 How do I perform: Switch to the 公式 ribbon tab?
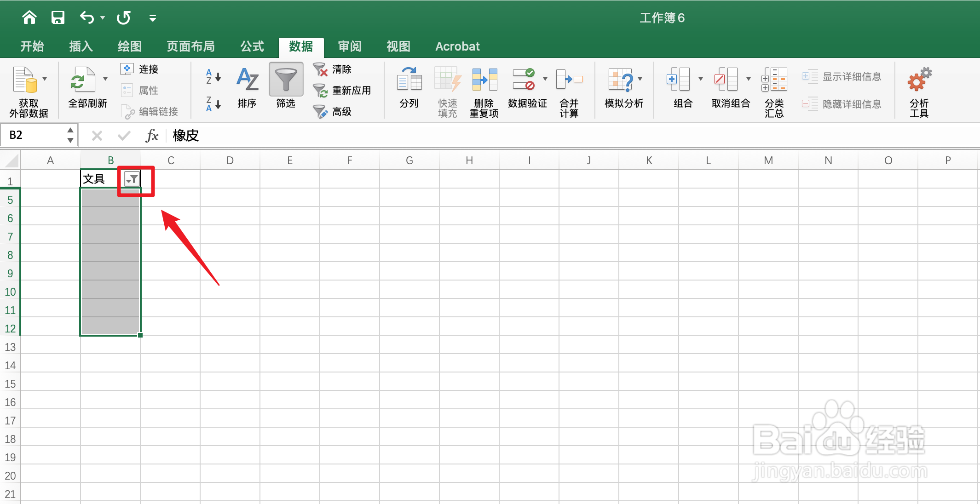pos(251,46)
